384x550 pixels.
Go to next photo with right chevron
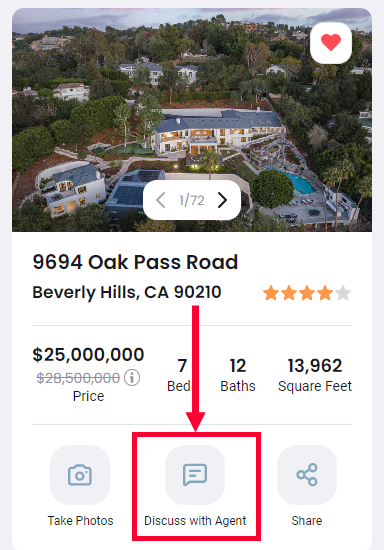click(x=222, y=200)
